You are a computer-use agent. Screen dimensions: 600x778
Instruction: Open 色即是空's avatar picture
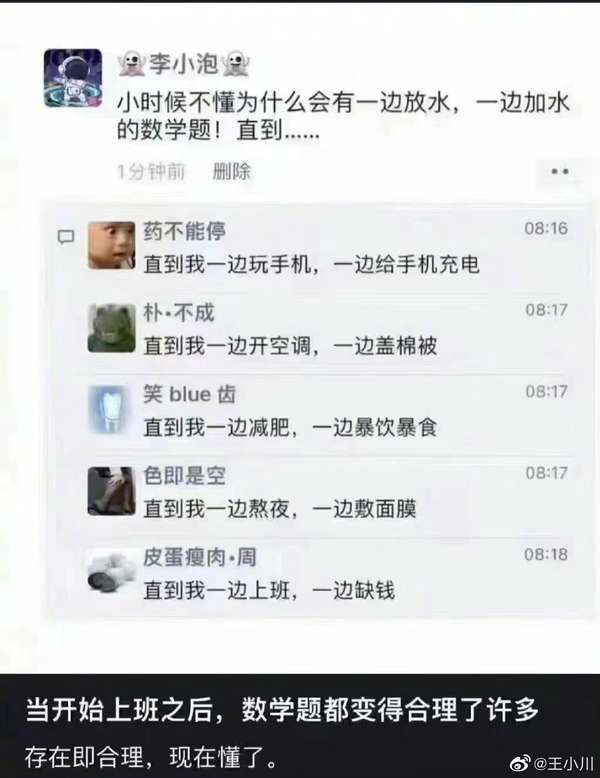tap(112, 491)
